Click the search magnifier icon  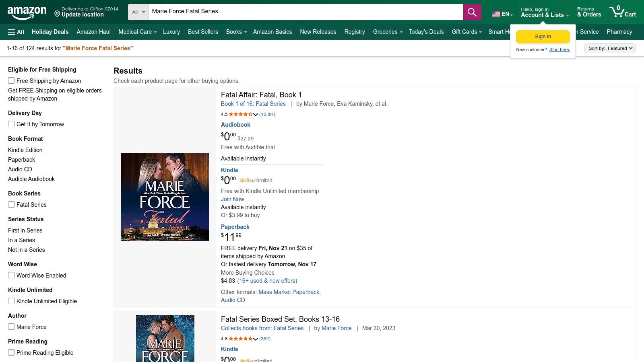[x=472, y=12]
